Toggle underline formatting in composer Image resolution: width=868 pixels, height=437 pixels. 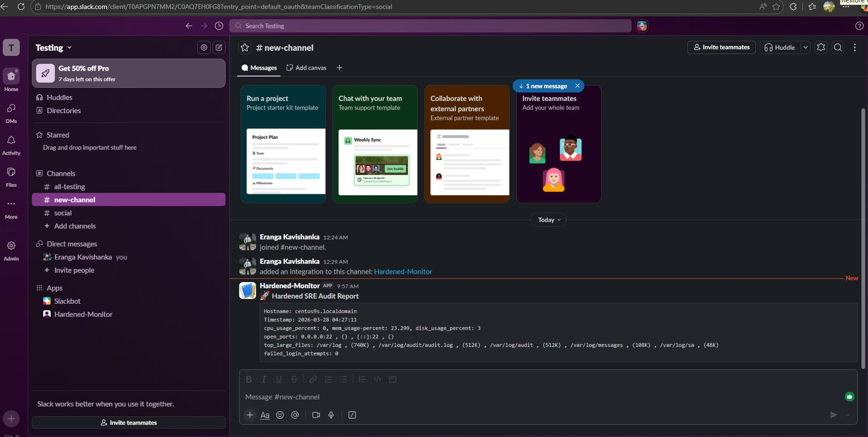coord(279,379)
